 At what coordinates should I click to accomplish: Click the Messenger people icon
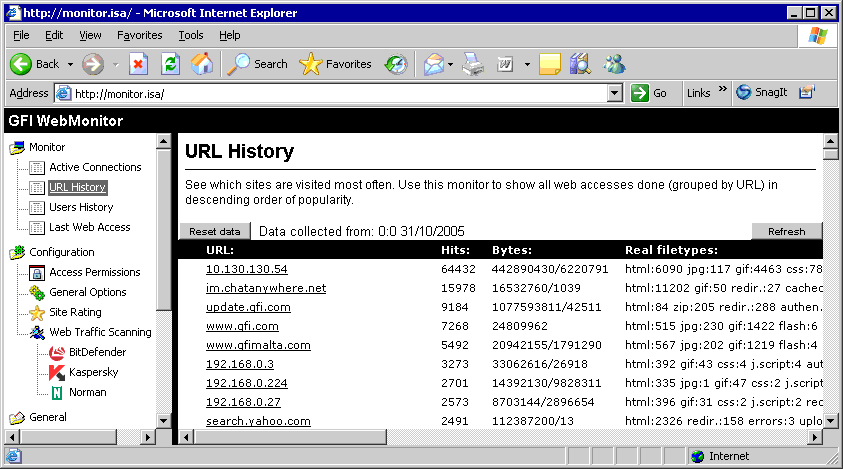coord(614,64)
